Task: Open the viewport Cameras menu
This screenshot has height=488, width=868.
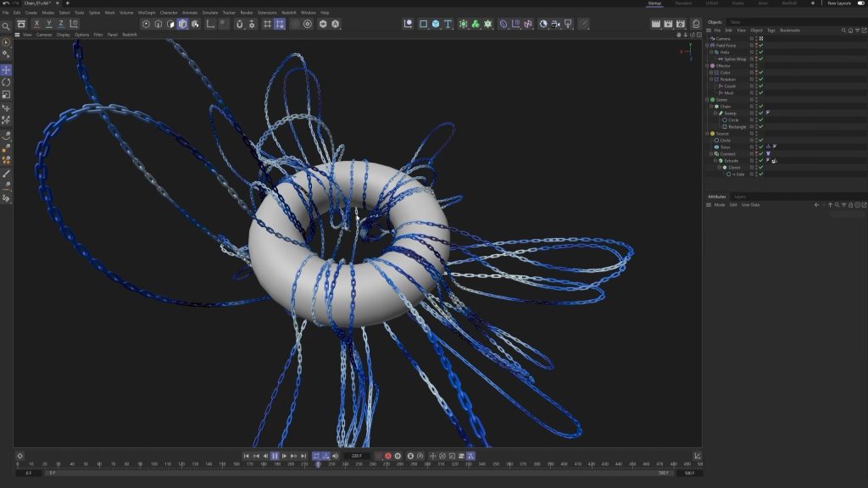Action: (44, 35)
